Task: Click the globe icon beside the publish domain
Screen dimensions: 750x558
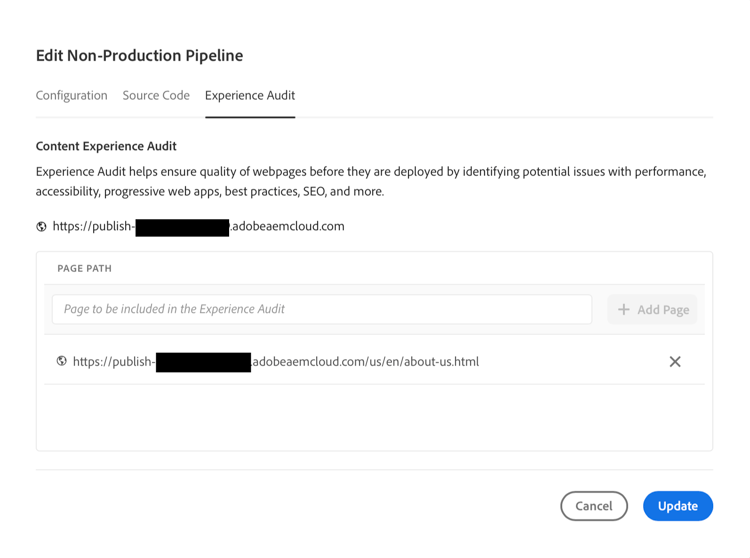Action: (x=41, y=227)
